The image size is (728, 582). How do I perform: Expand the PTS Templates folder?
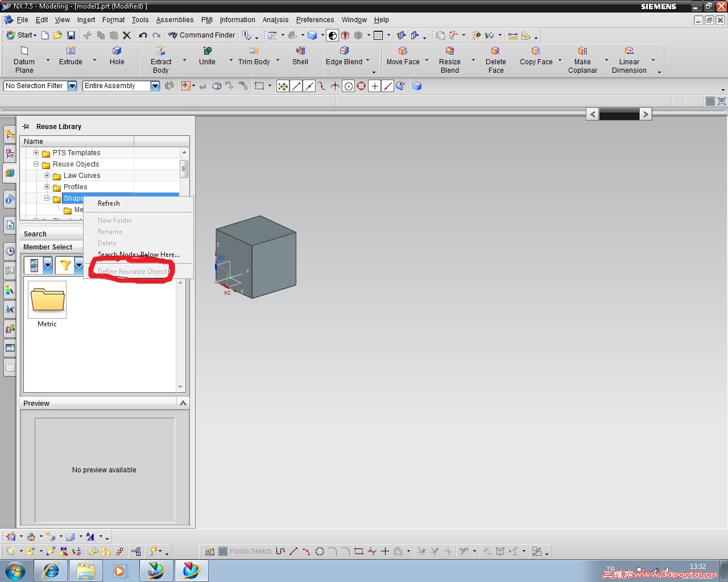pos(36,152)
